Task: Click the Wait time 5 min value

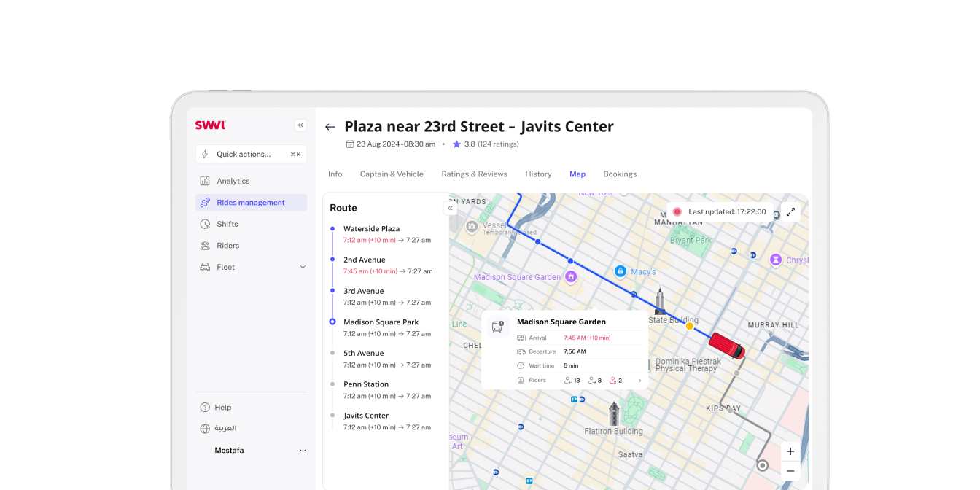Action: (x=571, y=365)
